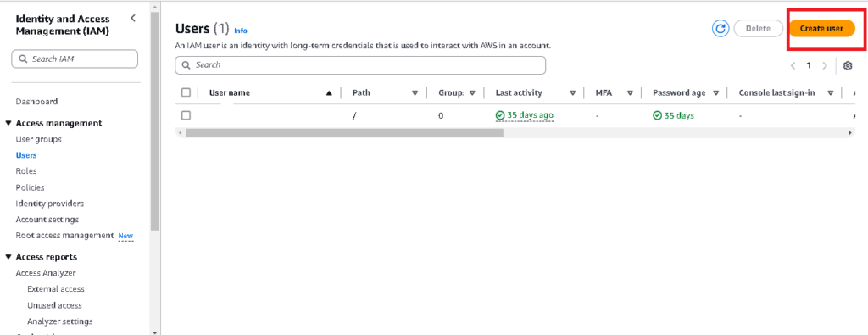Collapse the Access reports section

[8, 257]
